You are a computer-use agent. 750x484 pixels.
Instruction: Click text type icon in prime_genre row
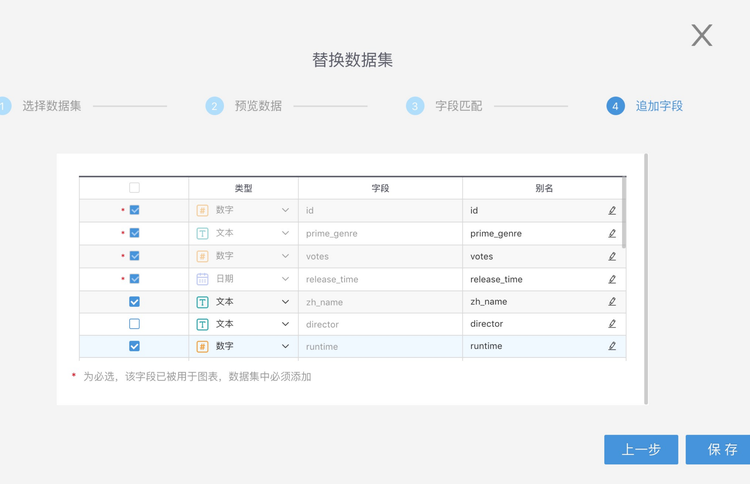tap(202, 233)
